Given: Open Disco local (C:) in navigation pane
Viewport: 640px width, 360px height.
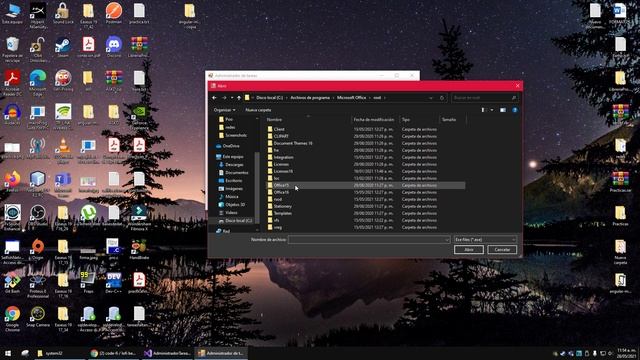Looking at the screenshot, I should 238,221.
